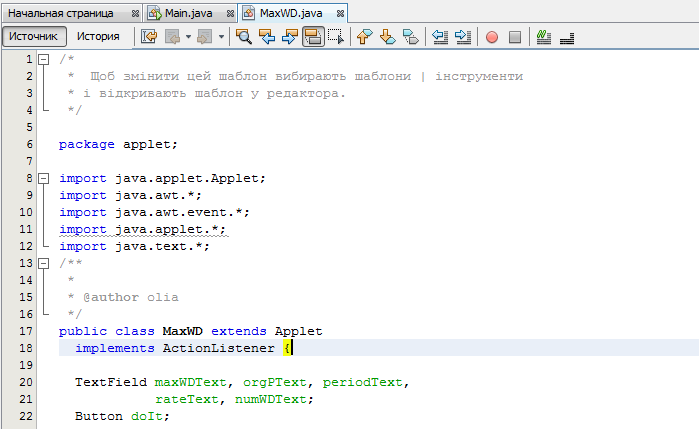
Task: Switch to the Источник source view
Action: [x=34, y=37]
